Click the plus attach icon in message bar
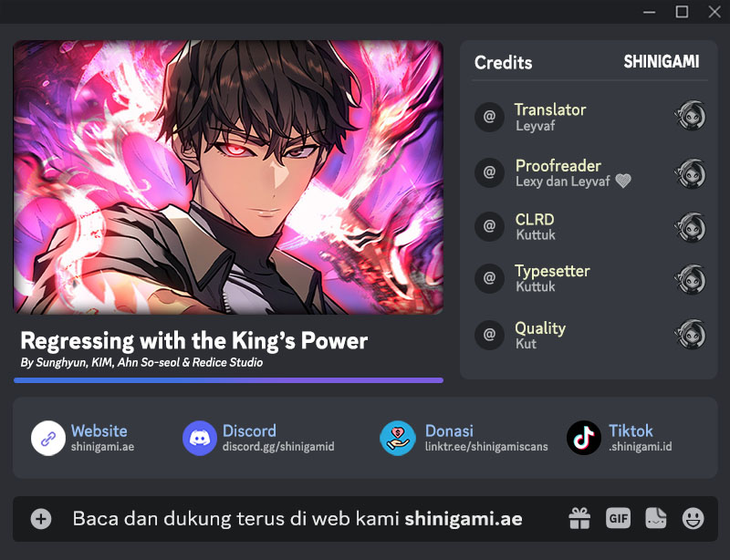The width and height of the screenshot is (730, 560). click(41, 519)
